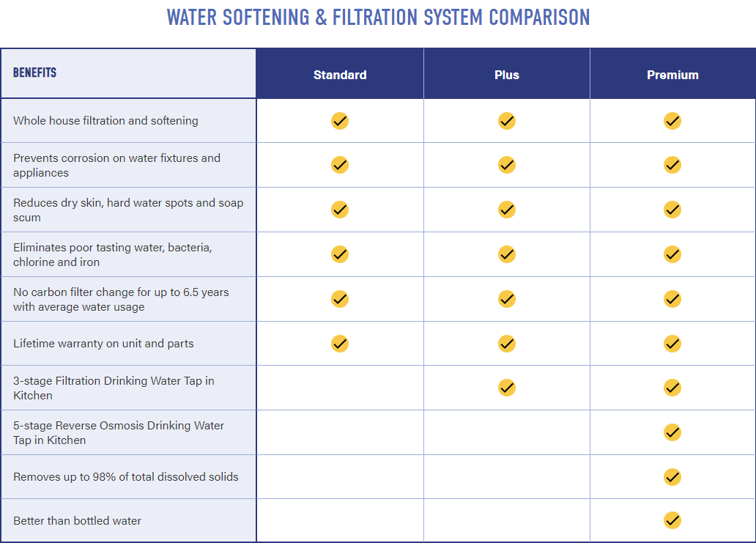Click Premium checkmark for eliminates poor tasting water
Image resolution: width=756 pixels, height=543 pixels.
672,254
